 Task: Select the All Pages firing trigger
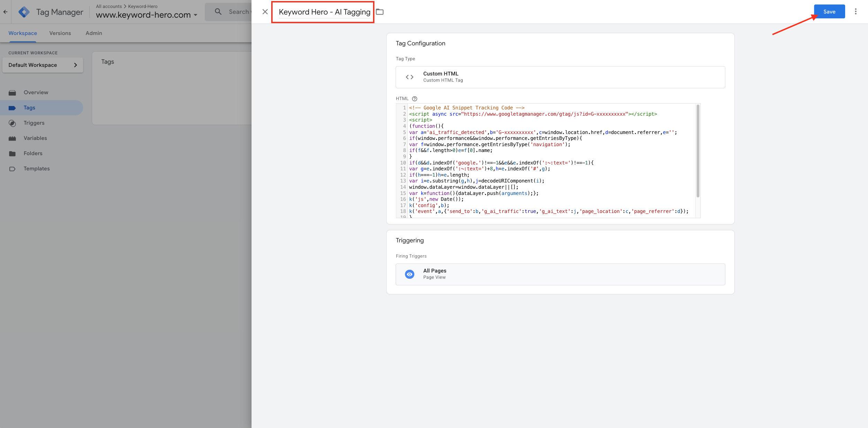click(x=560, y=274)
